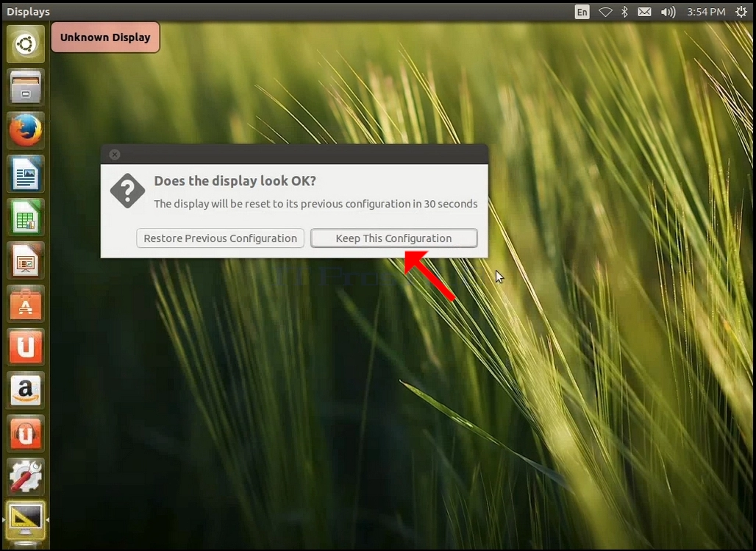
Task: Open System Settings wrench gear icon
Action: tap(26, 477)
